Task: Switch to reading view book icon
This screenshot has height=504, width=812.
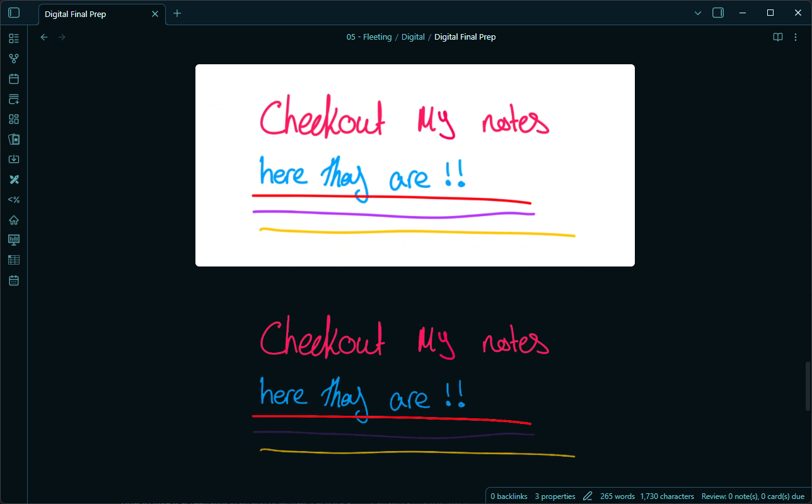Action: pyautogui.click(x=778, y=37)
